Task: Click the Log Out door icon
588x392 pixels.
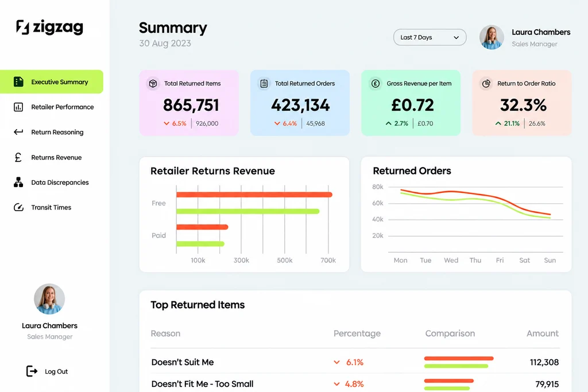Action: (x=32, y=371)
